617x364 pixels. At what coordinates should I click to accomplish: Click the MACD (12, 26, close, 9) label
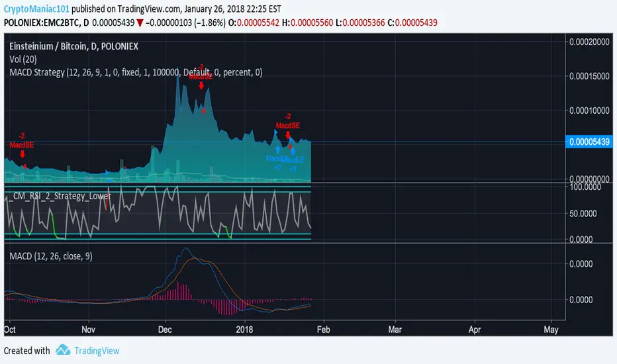(x=51, y=256)
